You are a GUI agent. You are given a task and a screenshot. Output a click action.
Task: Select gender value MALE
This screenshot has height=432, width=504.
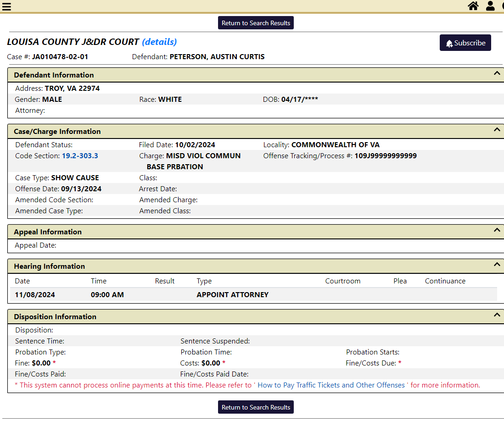coord(52,100)
